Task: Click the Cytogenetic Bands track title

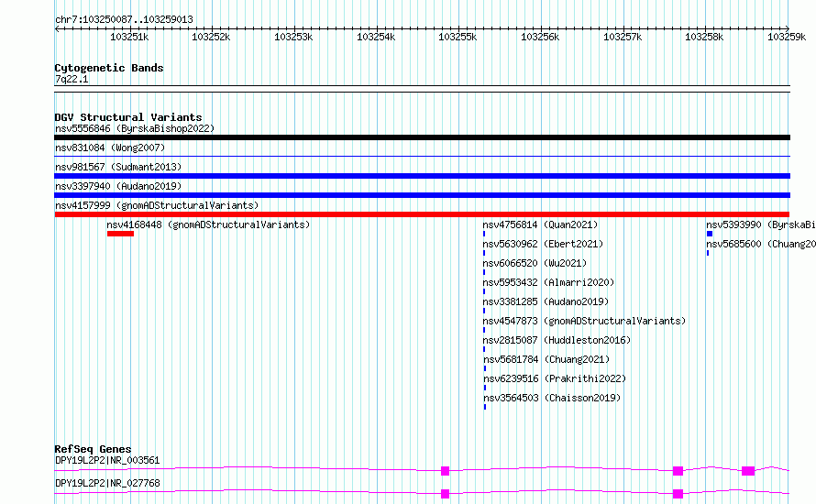Action: pos(109,68)
